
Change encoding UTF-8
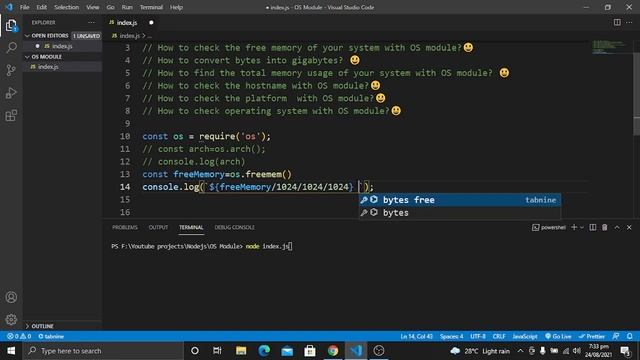click(x=478, y=336)
